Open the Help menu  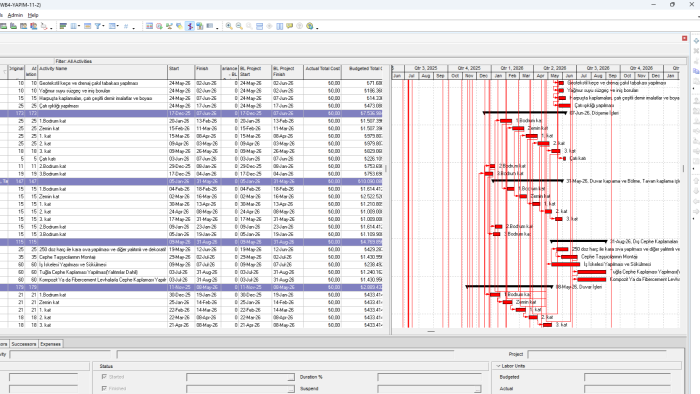point(33,15)
